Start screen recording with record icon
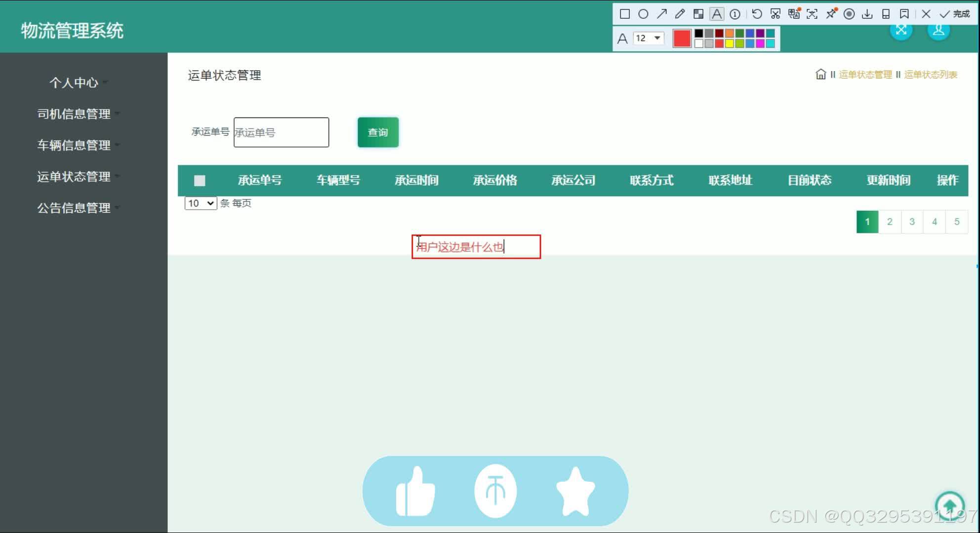The image size is (980, 533). (x=849, y=14)
